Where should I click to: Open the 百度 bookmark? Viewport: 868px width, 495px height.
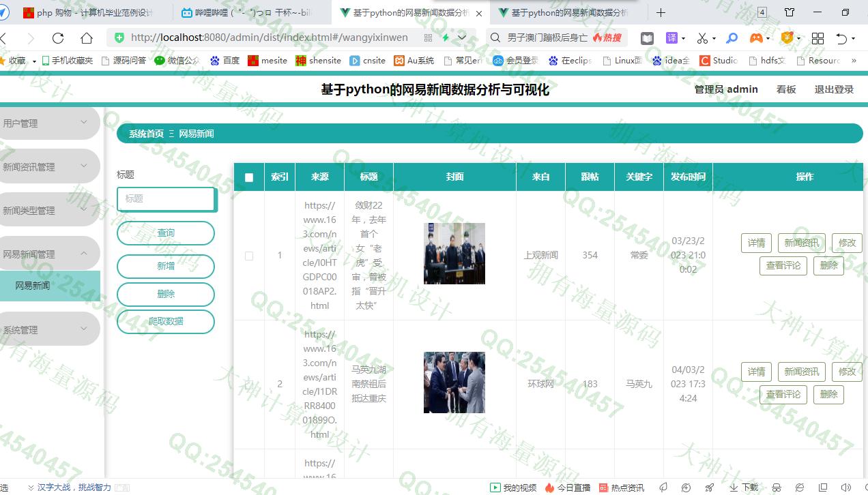pyautogui.click(x=225, y=61)
